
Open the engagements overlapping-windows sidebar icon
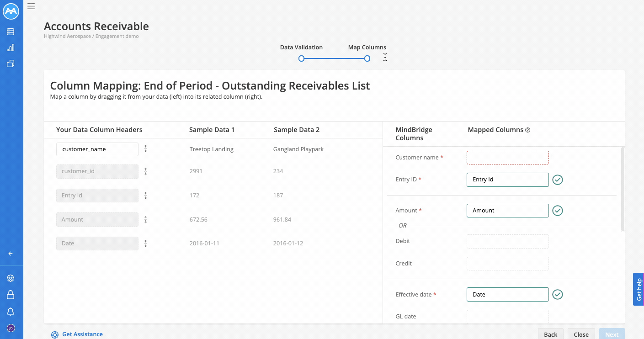11,64
